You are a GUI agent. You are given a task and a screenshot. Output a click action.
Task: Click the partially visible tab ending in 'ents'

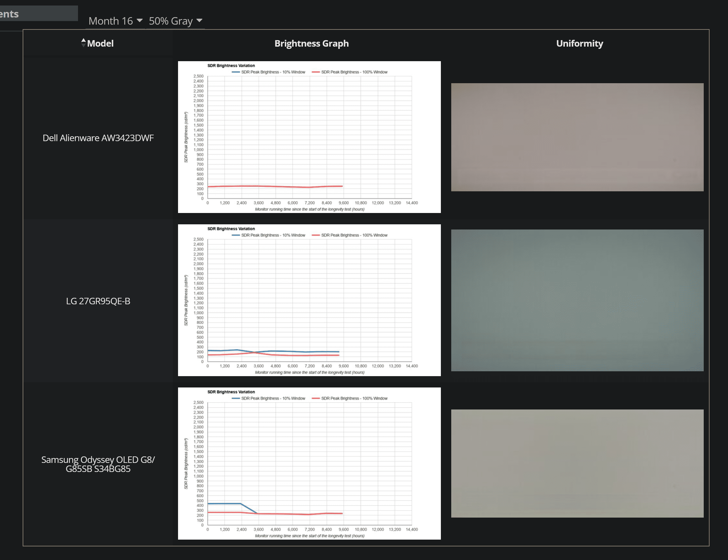point(39,13)
